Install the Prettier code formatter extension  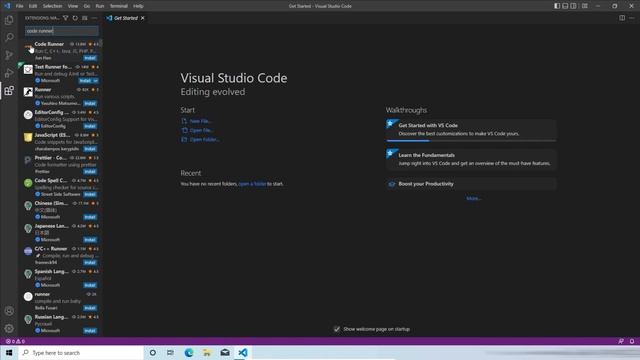tap(90, 171)
